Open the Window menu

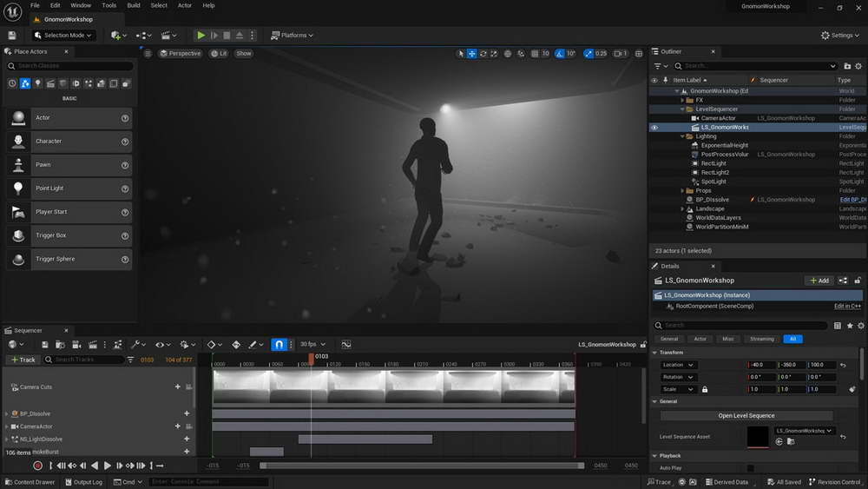click(81, 5)
